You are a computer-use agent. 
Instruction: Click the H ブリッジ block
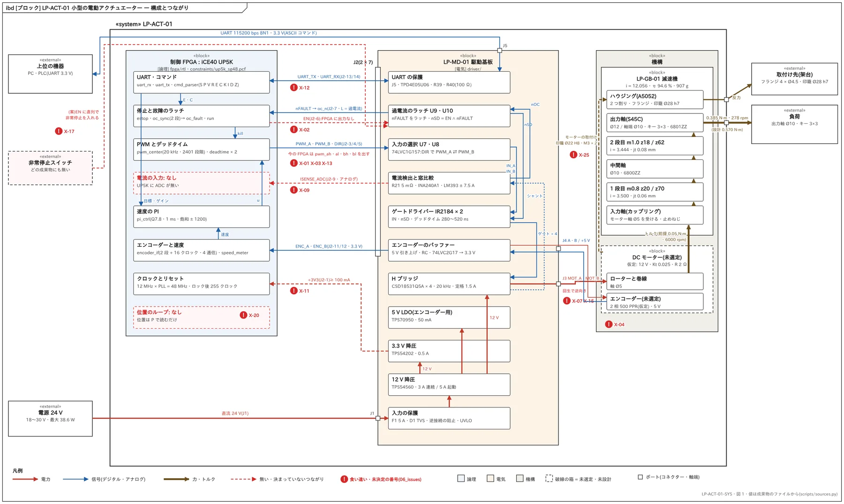point(449,284)
